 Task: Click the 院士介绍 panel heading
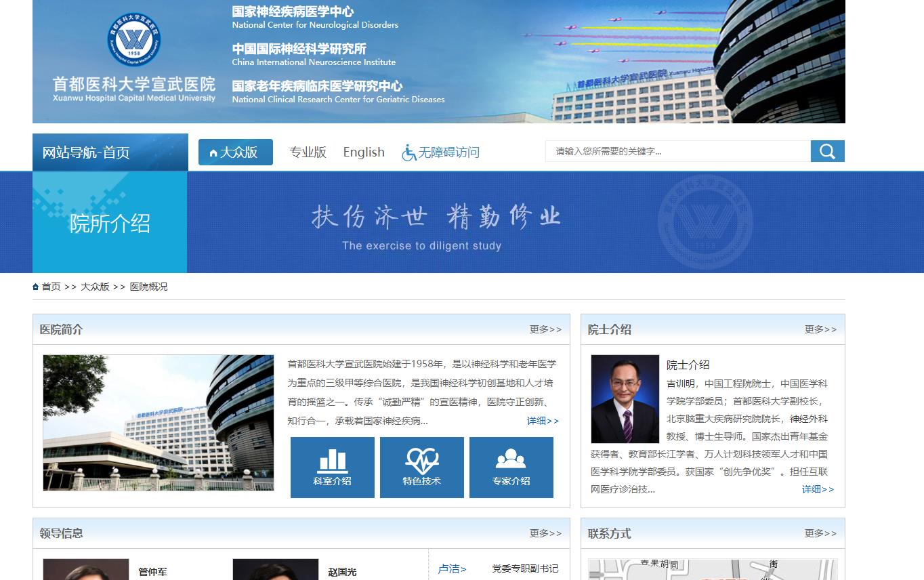[x=610, y=329]
